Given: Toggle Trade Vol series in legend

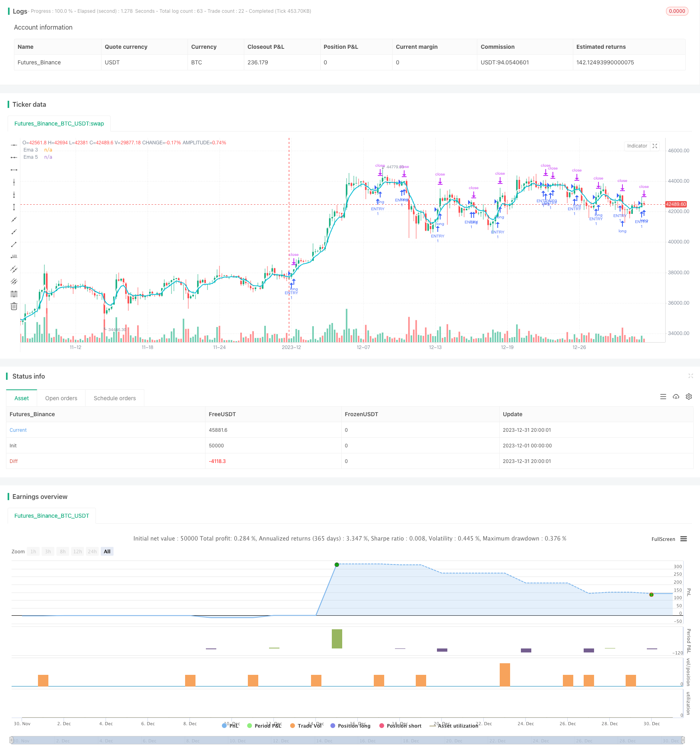Looking at the screenshot, I should (306, 726).
